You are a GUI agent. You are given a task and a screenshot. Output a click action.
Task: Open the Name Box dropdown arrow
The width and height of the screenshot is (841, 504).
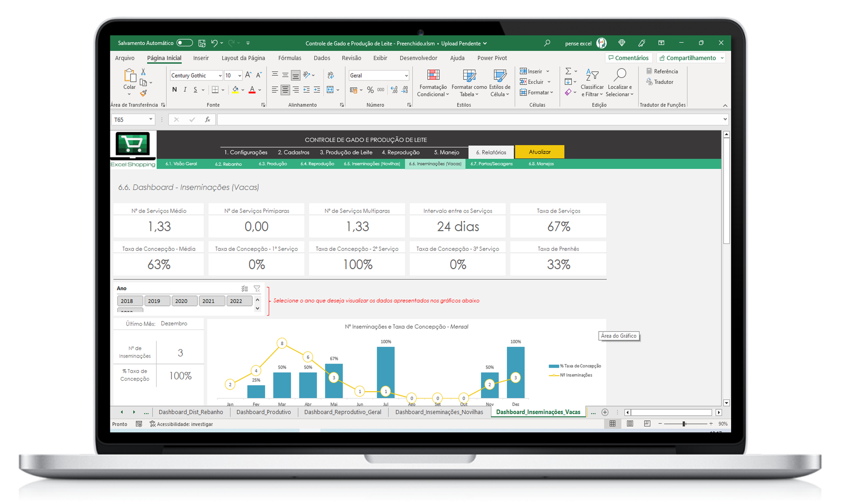coord(151,119)
